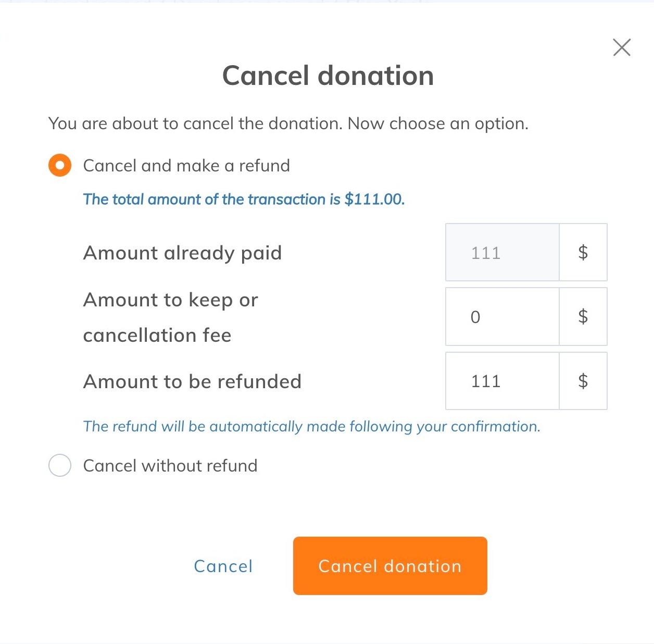This screenshot has width=654, height=644.
Task: Click the Cancel text link to abort
Action: (x=223, y=566)
